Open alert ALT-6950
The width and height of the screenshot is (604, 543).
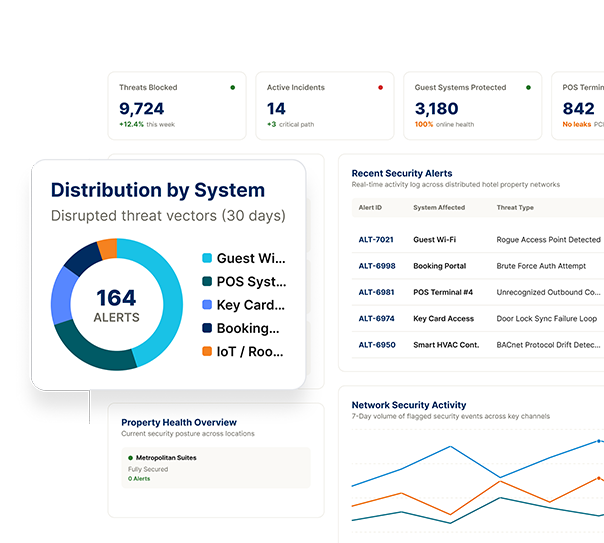click(x=377, y=345)
